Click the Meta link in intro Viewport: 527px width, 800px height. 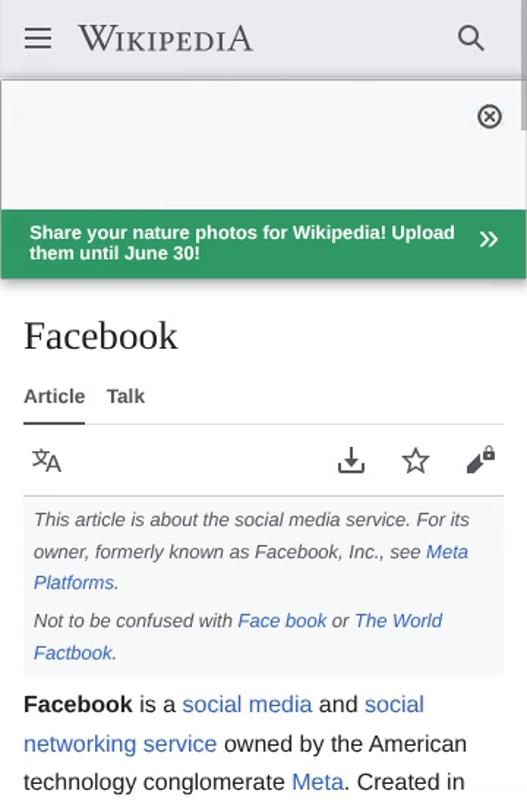click(x=317, y=782)
